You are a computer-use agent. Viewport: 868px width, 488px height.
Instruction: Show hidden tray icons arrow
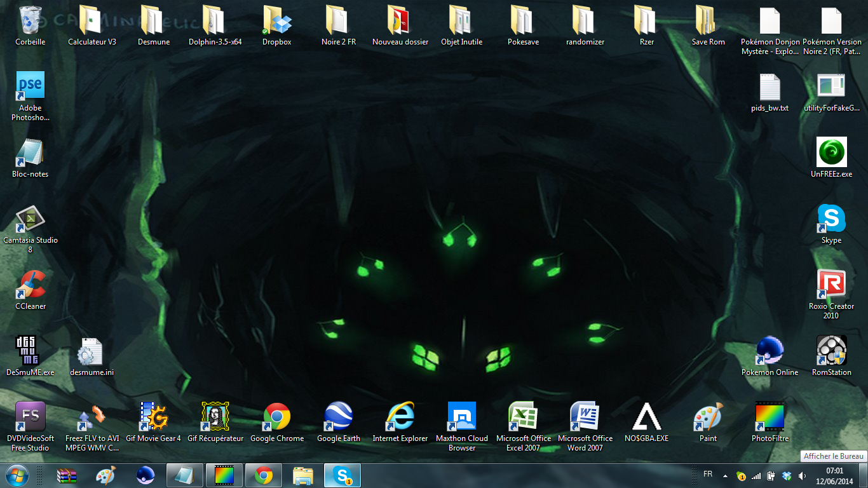724,476
